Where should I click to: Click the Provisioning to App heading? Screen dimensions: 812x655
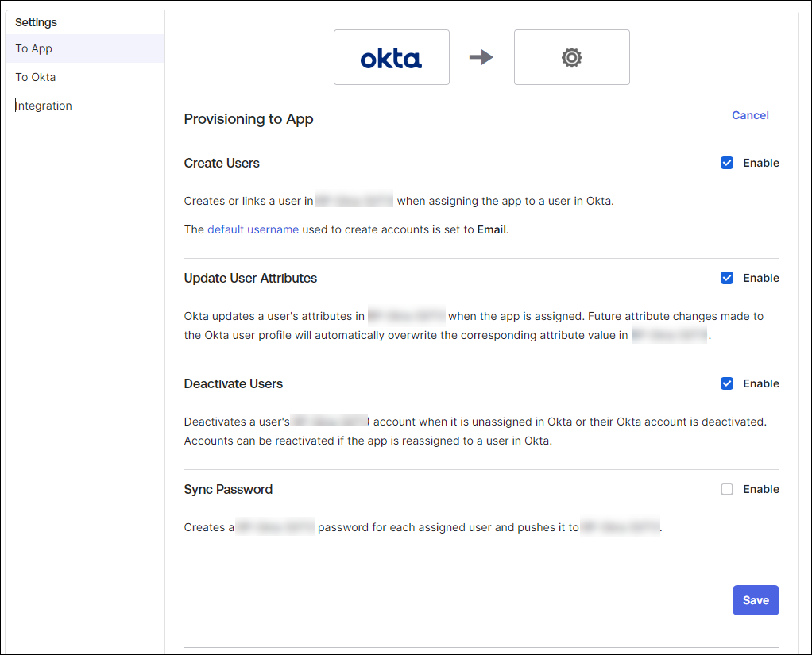tap(249, 119)
